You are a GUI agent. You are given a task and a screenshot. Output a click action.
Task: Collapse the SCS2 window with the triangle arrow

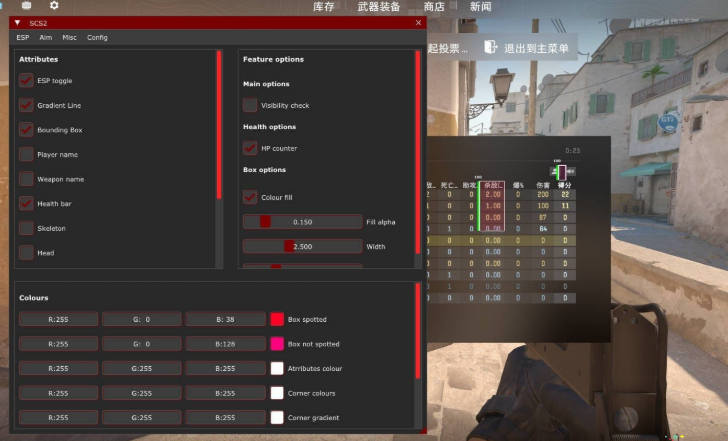(x=17, y=22)
